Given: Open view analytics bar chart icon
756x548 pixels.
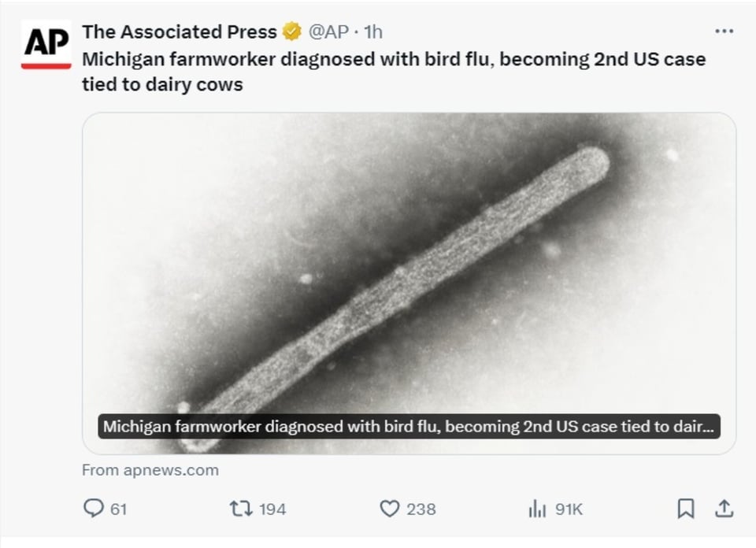Looking at the screenshot, I should point(537,509).
